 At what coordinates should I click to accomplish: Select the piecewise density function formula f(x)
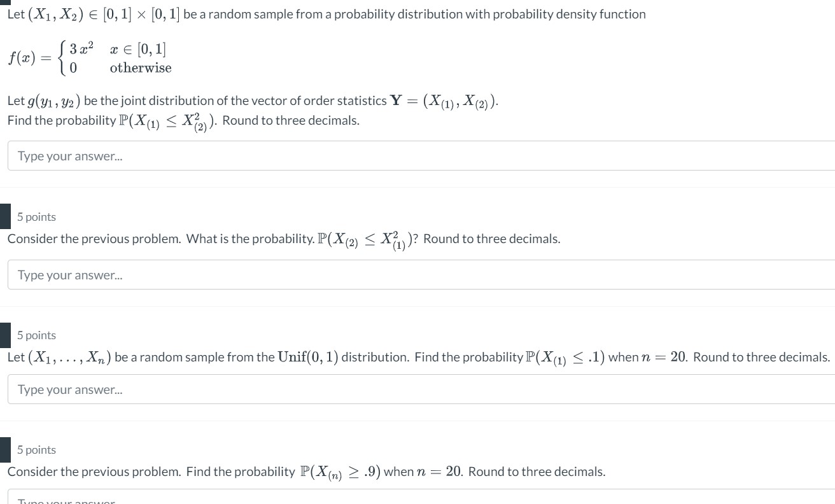pyautogui.click(x=89, y=57)
